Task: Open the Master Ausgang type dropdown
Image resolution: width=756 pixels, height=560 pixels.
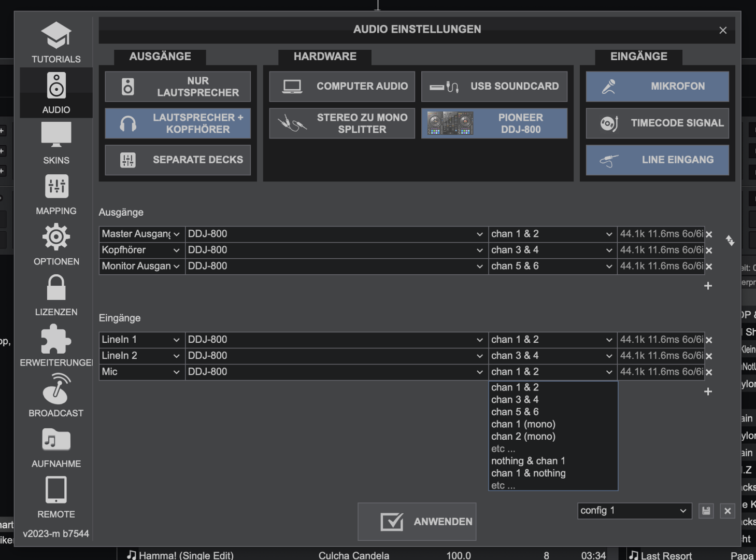Action: coord(142,234)
